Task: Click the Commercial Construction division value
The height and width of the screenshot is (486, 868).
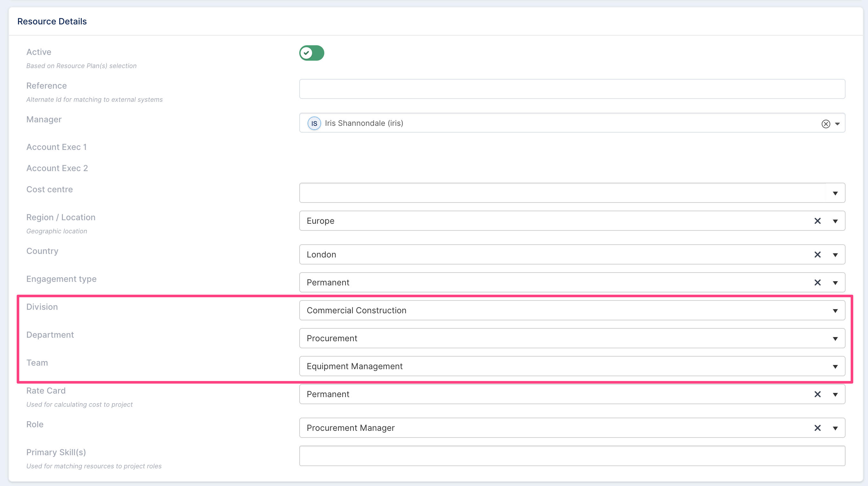Action: tap(356, 310)
